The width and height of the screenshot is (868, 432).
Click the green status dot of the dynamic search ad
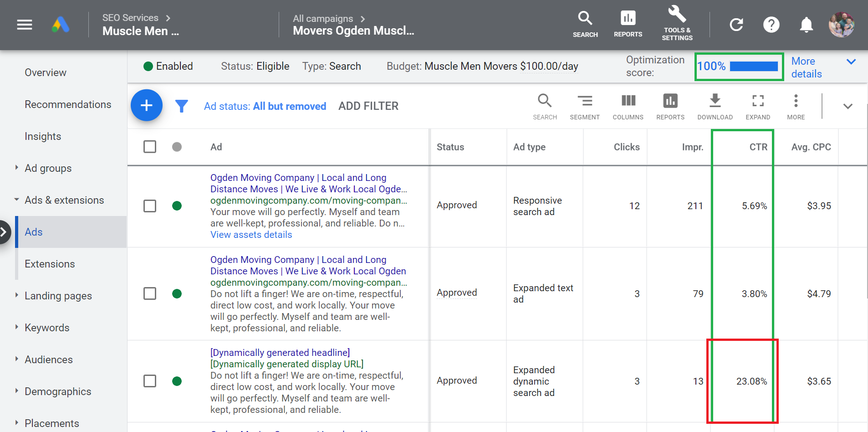click(177, 381)
